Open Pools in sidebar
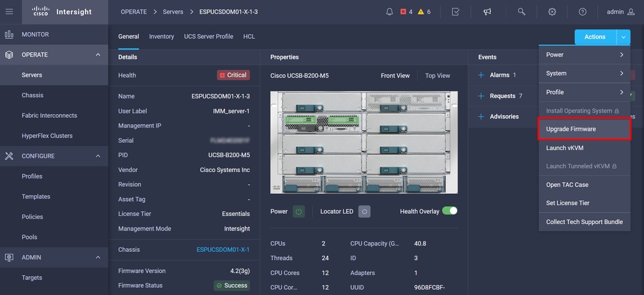The width and height of the screenshot is (644, 295). pos(54,237)
